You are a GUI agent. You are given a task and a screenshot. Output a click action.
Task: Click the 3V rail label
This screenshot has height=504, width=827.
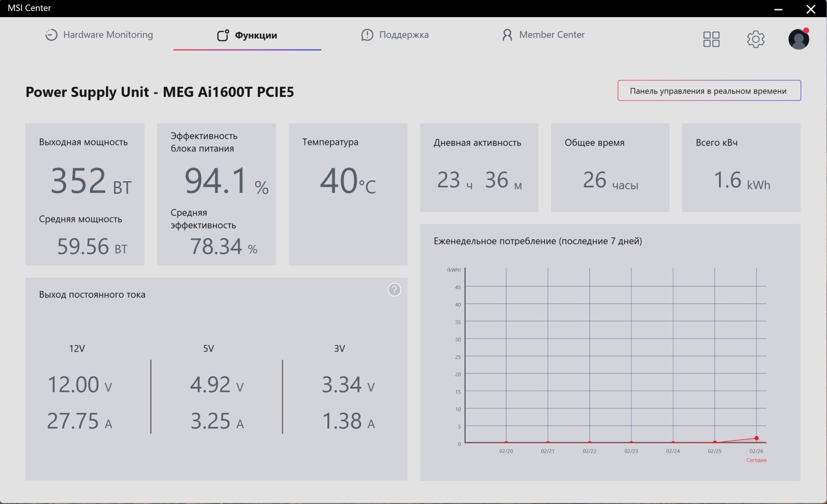point(340,349)
